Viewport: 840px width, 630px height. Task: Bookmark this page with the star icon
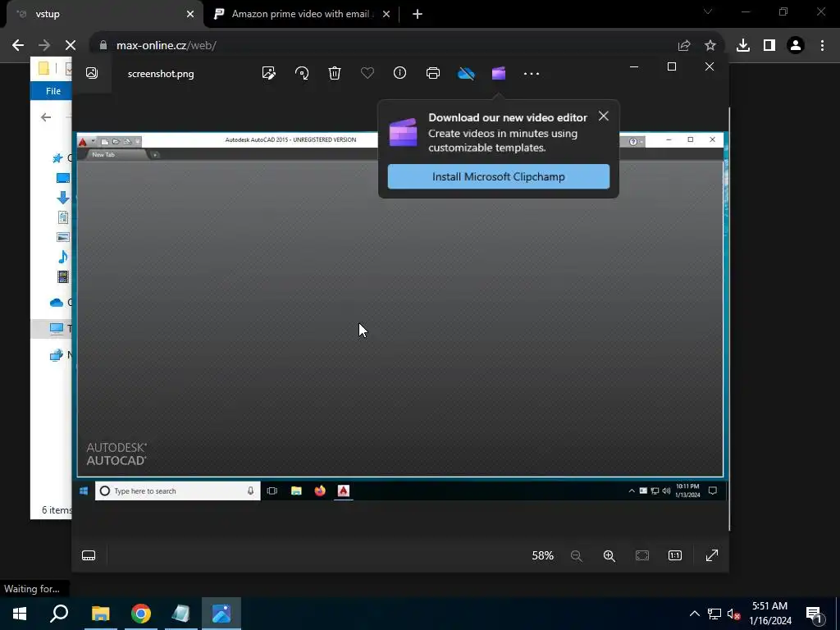point(710,46)
